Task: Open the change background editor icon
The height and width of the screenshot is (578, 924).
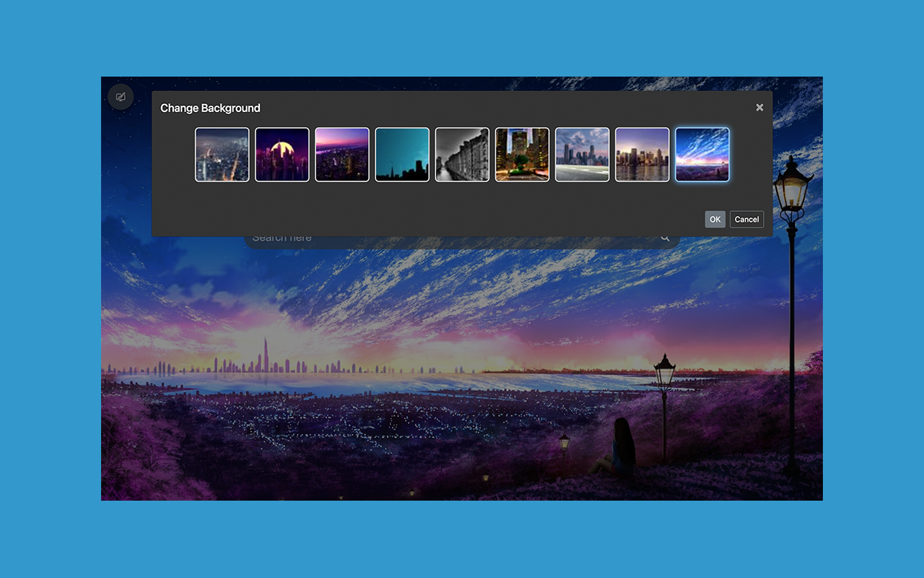Action: click(121, 96)
